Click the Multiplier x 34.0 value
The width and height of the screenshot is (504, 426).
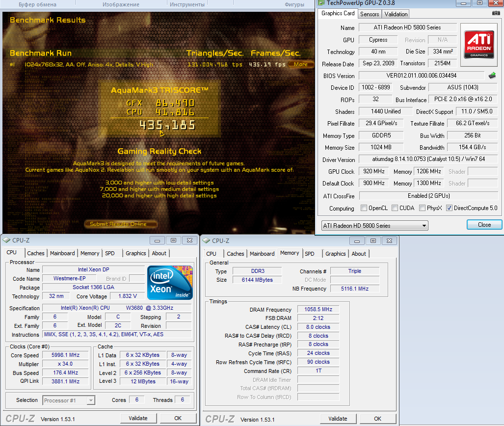(66, 364)
